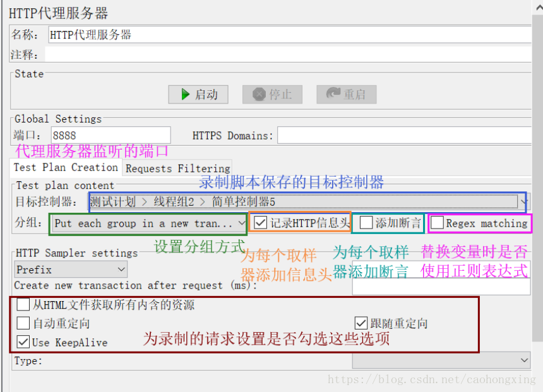Click the Create new transaction after request field

click(x=441, y=287)
